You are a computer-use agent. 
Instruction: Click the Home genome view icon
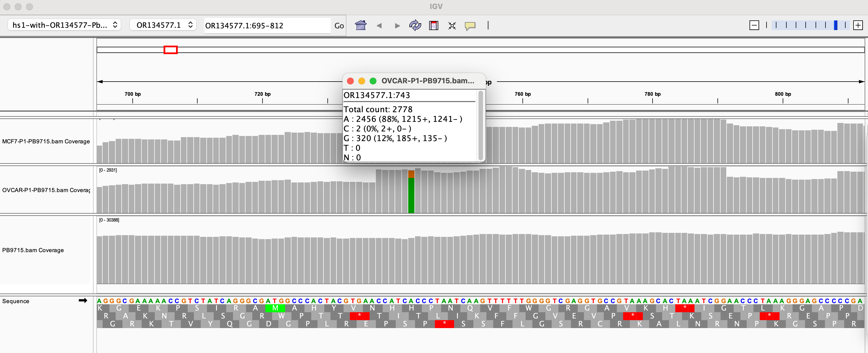point(361,25)
